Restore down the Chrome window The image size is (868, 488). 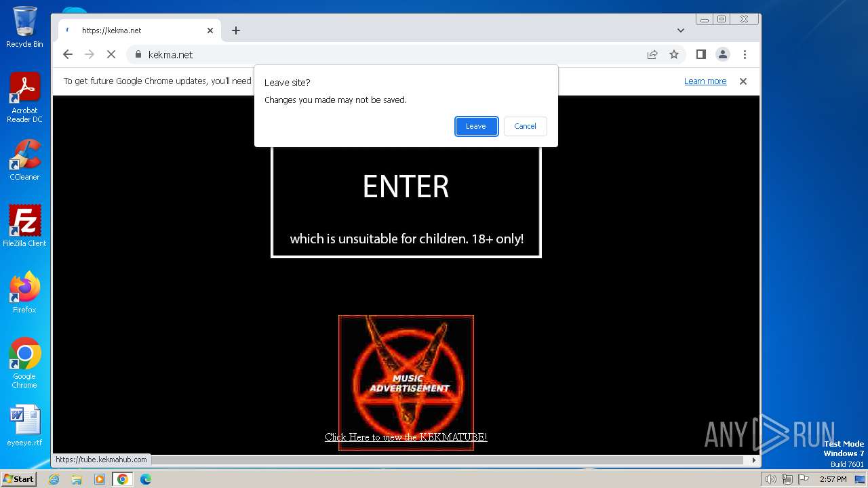(x=722, y=19)
